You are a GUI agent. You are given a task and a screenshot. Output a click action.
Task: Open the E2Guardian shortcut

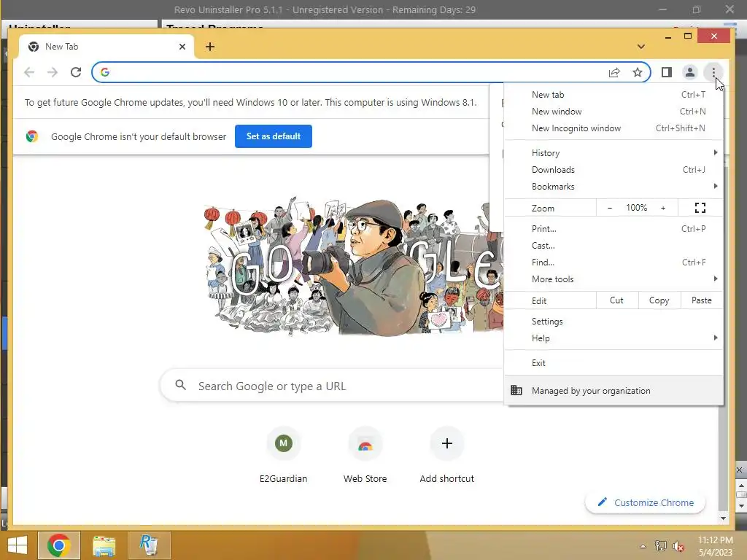point(283,456)
